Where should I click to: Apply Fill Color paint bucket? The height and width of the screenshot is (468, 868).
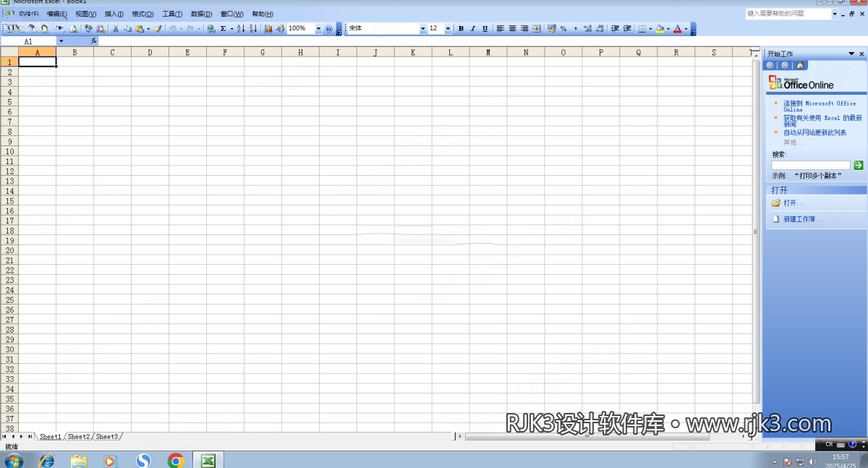click(x=660, y=29)
